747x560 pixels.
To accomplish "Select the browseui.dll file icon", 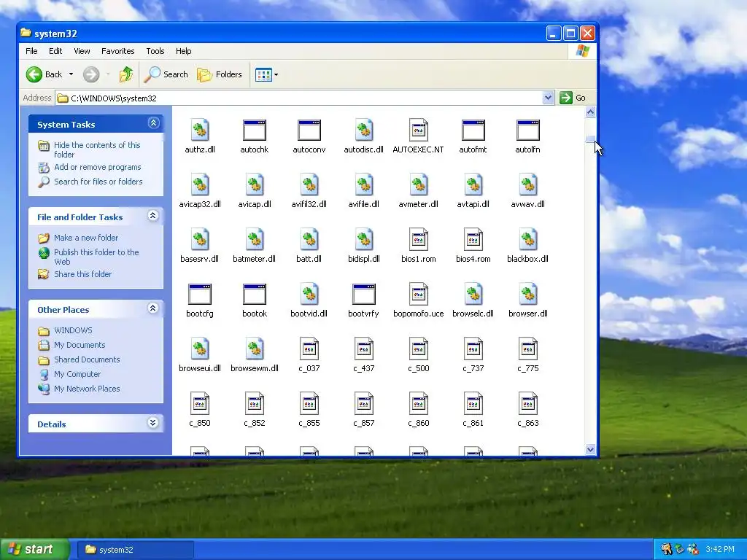I will [x=200, y=349].
